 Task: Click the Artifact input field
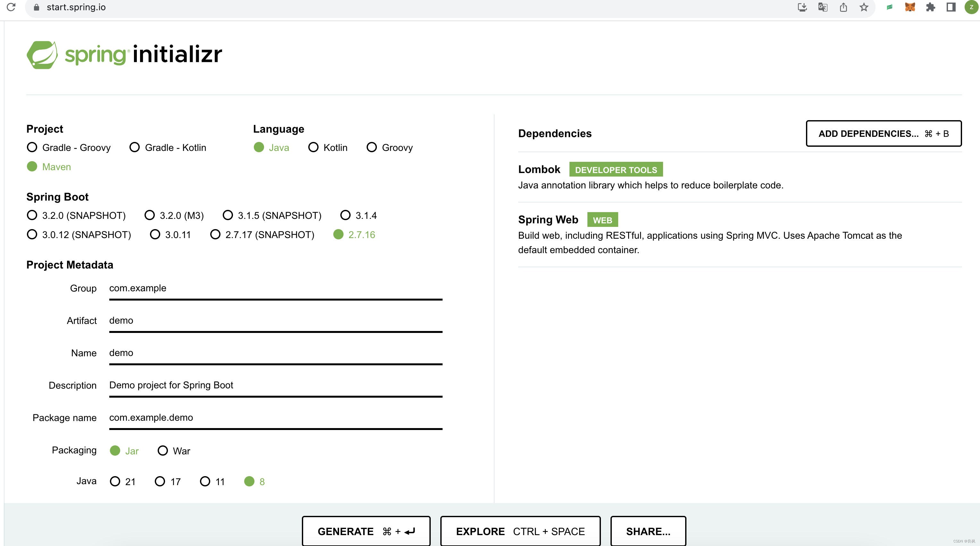275,321
